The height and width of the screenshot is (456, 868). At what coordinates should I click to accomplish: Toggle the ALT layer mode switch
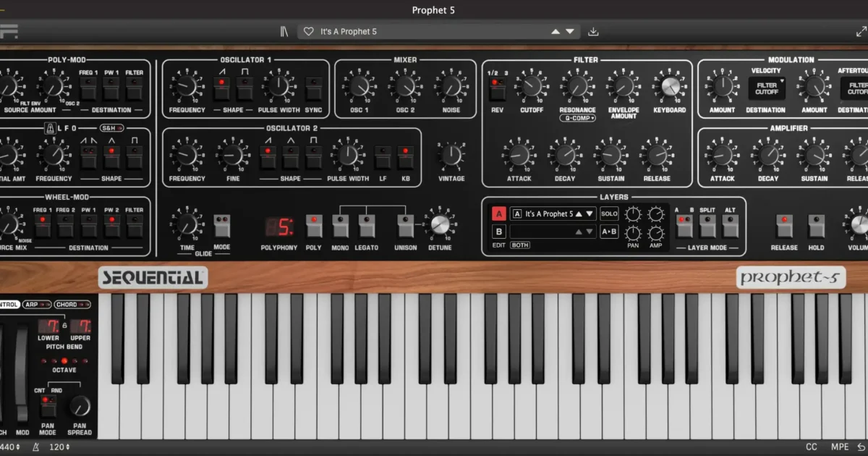731,226
